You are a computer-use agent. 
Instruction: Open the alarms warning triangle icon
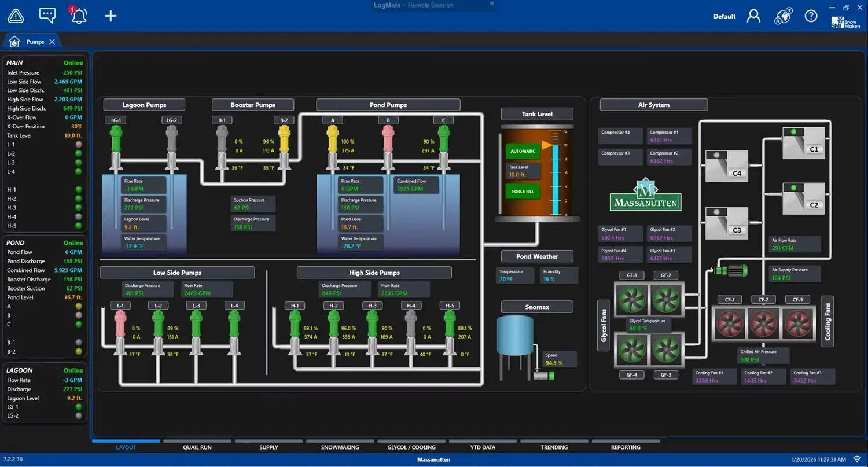[15, 15]
